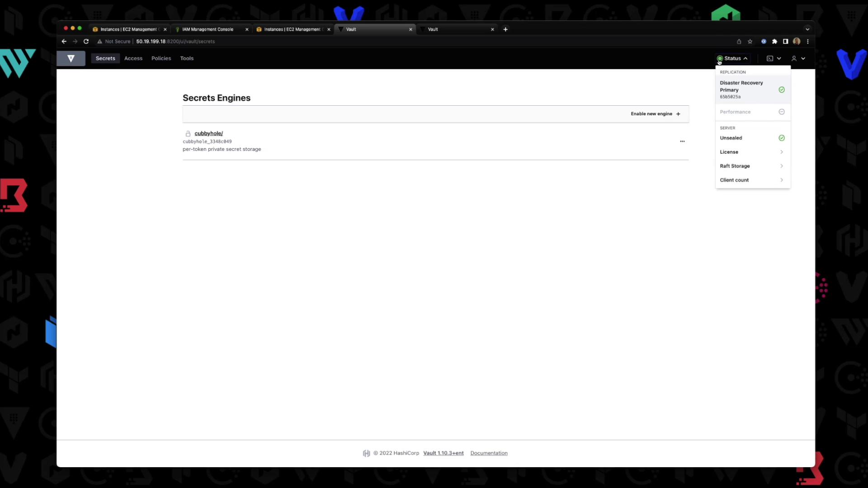Bookmark the page with the star icon
Image resolution: width=868 pixels, height=488 pixels.
tap(750, 41)
